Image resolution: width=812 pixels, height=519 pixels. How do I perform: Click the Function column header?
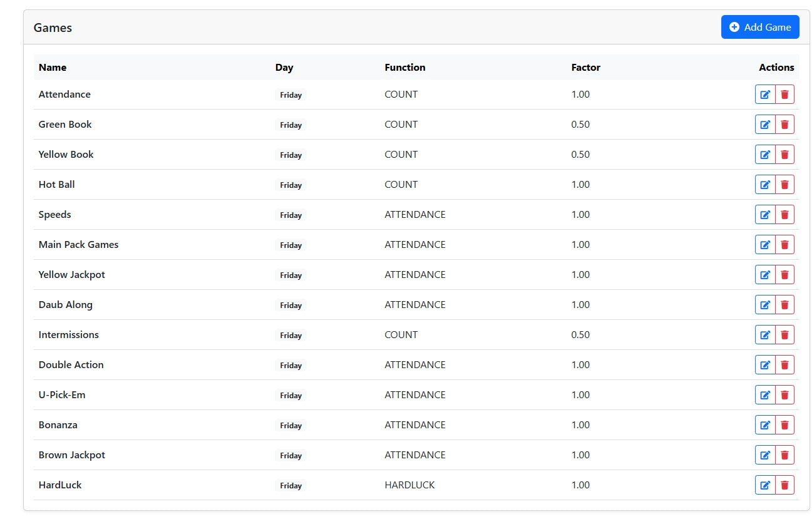click(x=405, y=68)
